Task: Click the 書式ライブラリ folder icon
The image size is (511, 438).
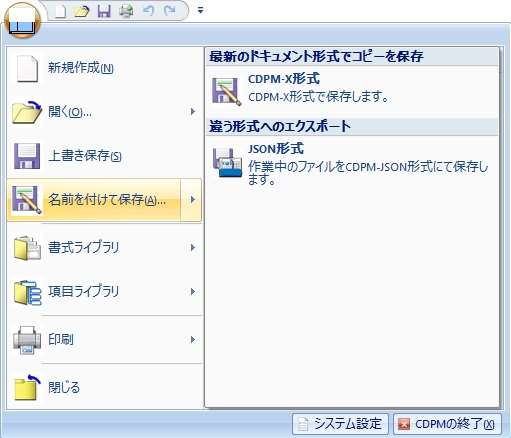Action: [x=27, y=248]
